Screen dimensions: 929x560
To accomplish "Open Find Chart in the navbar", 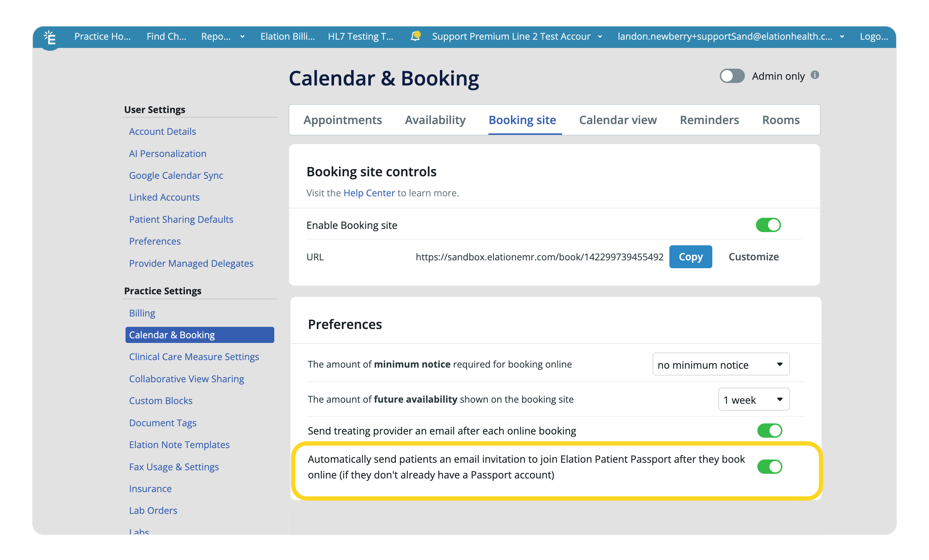I will click(x=166, y=36).
